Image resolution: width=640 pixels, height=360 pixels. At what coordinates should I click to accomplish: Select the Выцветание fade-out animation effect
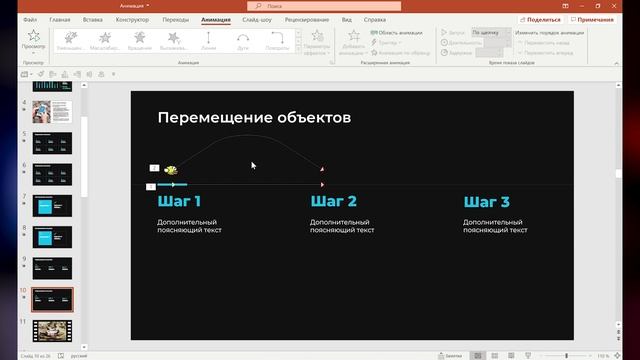174,41
